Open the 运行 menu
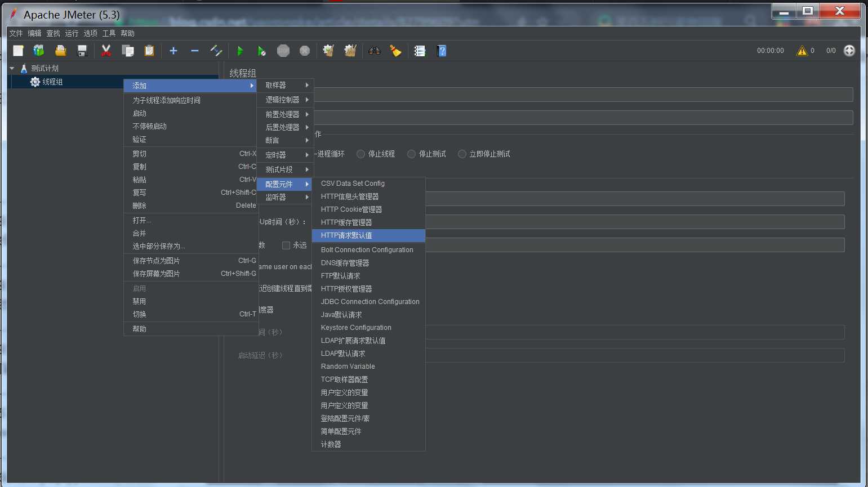This screenshot has height=487, width=868. coord(72,33)
